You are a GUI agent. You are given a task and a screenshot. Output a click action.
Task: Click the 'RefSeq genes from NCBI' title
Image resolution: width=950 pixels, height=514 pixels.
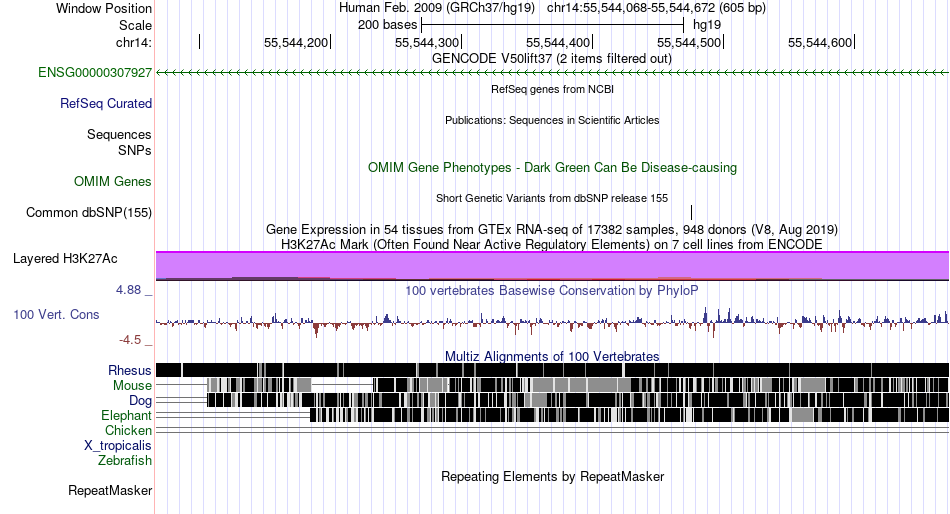point(552,89)
